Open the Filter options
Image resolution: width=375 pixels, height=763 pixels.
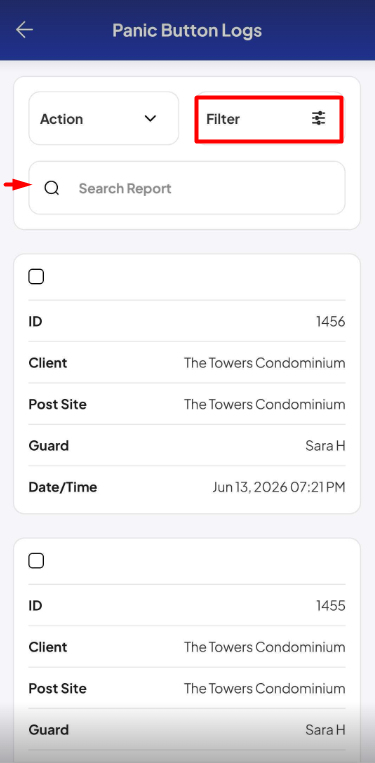tap(269, 119)
